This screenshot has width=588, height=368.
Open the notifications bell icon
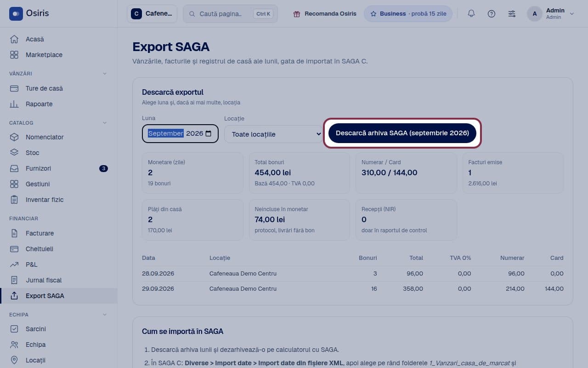tap(471, 14)
